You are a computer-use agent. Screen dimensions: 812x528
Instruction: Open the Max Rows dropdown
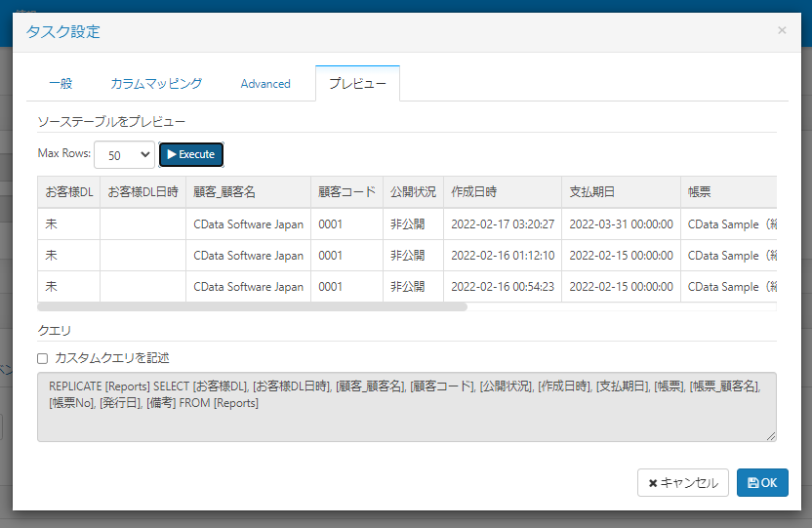coord(124,155)
